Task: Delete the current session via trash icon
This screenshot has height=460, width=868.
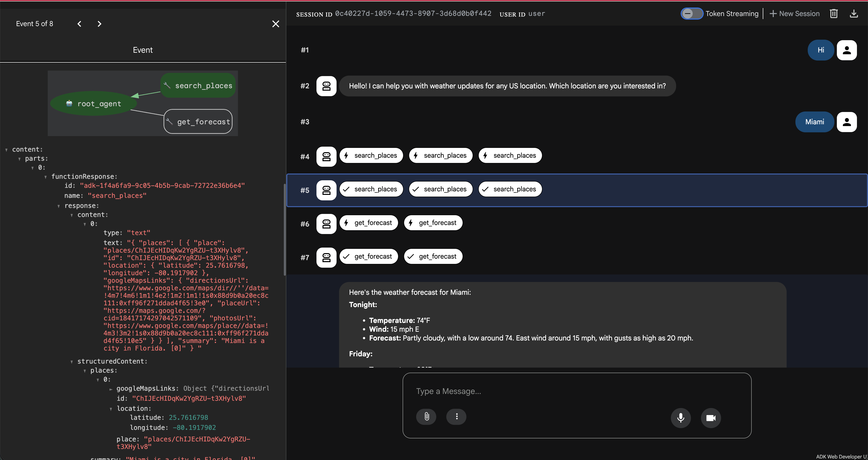Action: [834, 14]
